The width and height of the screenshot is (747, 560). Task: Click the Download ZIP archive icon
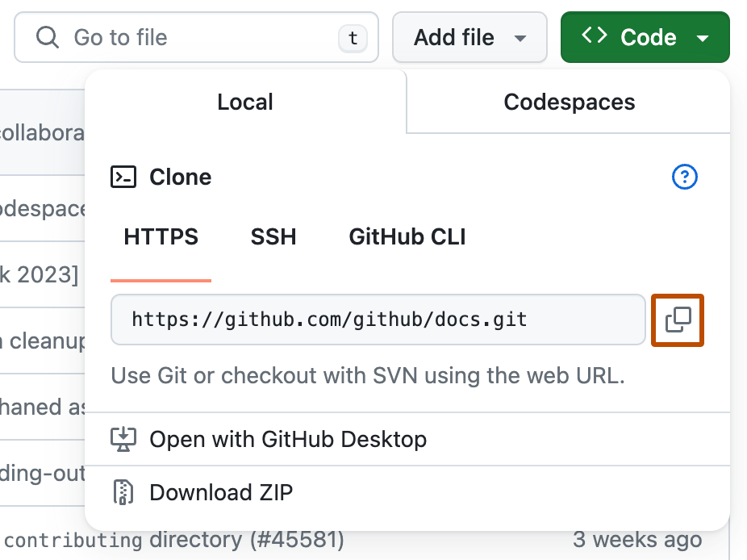123,492
